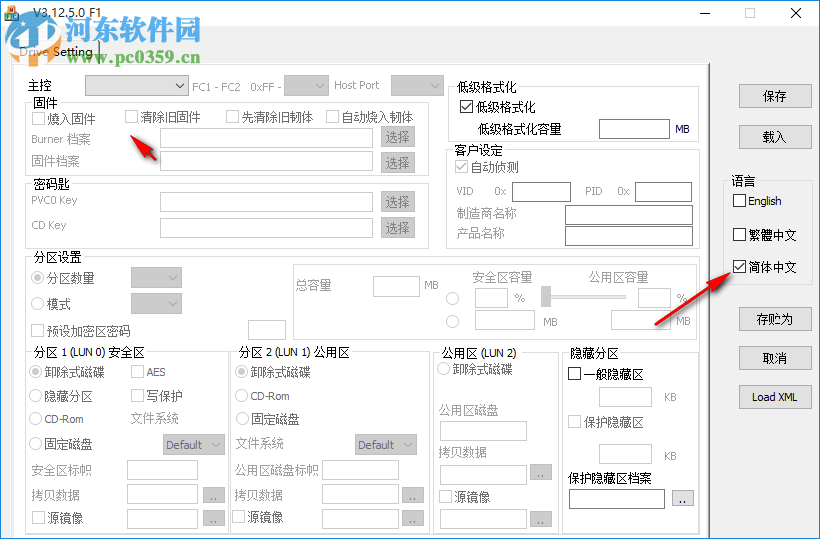The height and width of the screenshot is (539, 820).
Task: Click the application icon in title bar
Action: (12, 13)
